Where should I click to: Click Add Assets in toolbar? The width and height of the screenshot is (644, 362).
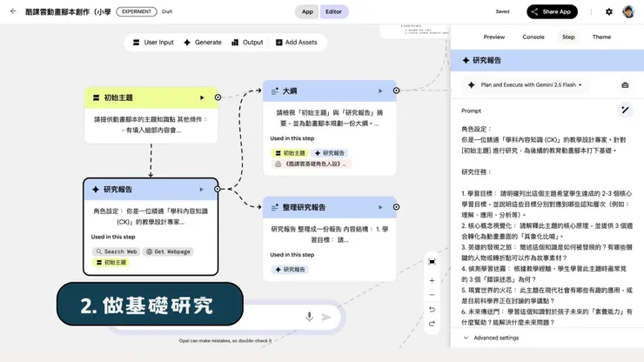coord(297,43)
